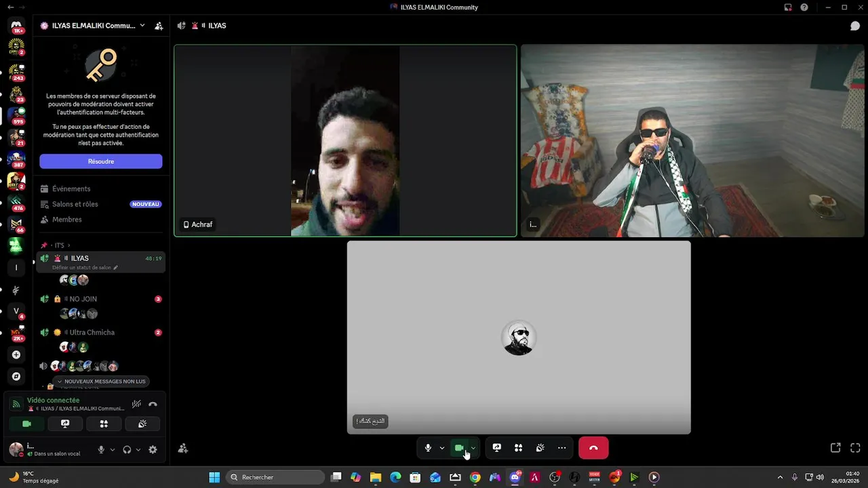Open the Membres list
Viewport: 868px width, 488px height.
tap(101, 220)
